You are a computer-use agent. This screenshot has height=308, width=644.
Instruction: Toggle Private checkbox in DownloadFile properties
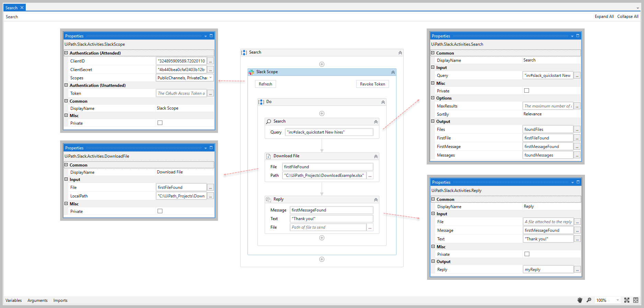[160, 211]
